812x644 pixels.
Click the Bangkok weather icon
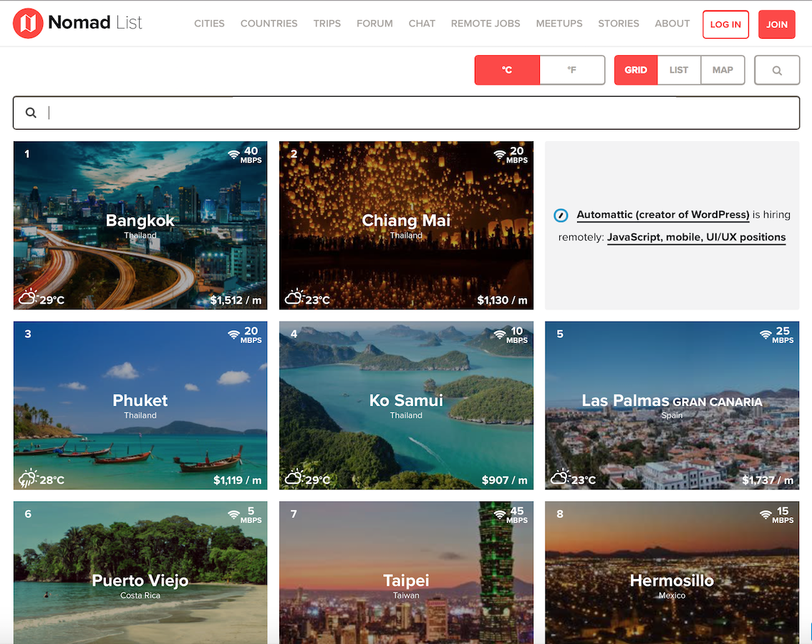point(29,297)
